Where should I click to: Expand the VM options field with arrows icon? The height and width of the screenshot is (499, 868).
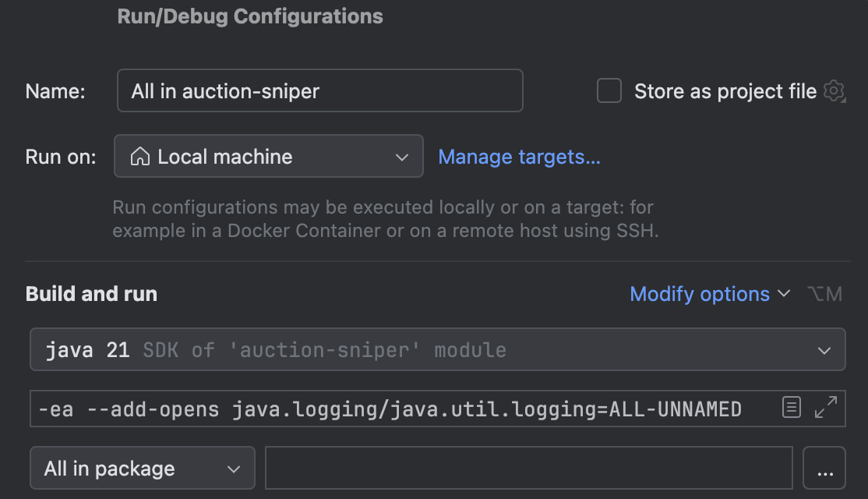pos(826,408)
